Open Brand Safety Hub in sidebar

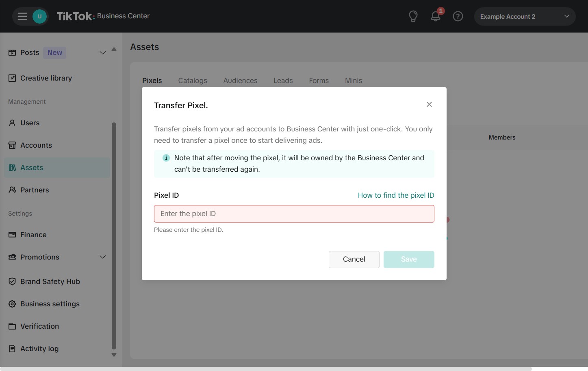pos(50,282)
